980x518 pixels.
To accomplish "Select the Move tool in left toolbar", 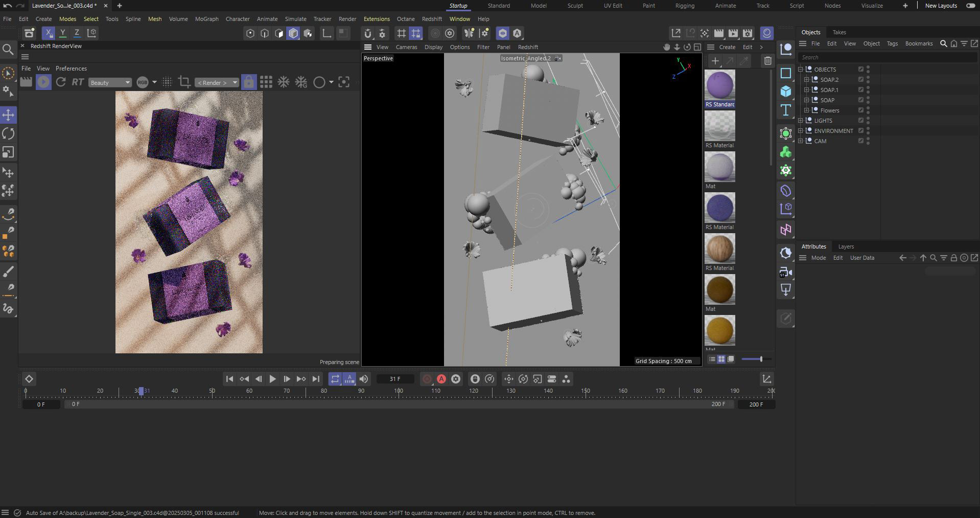I will (x=8, y=115).
